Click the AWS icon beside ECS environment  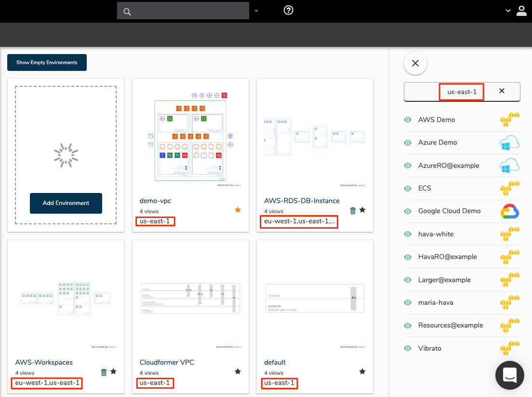tap(509, 188)
